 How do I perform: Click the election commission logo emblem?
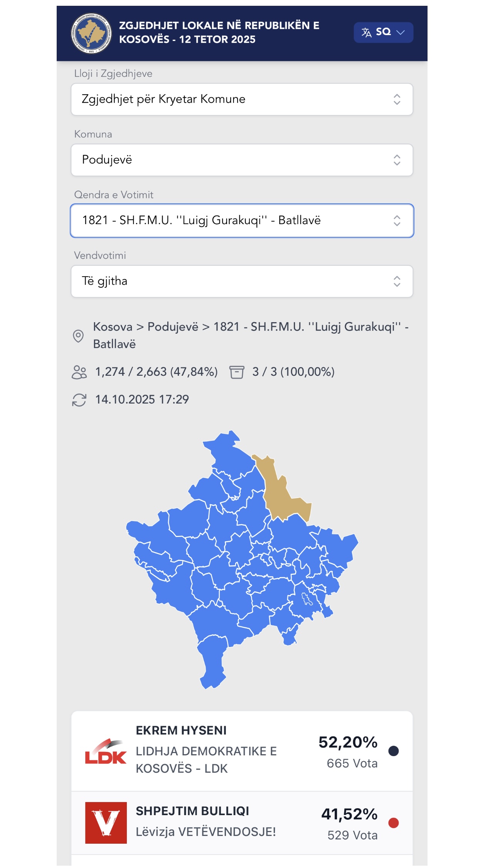pyautogui.click(x=91, y=33)
